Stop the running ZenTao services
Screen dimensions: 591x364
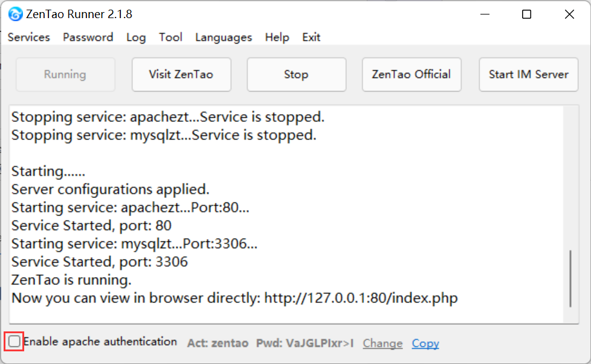pos(296,74)
